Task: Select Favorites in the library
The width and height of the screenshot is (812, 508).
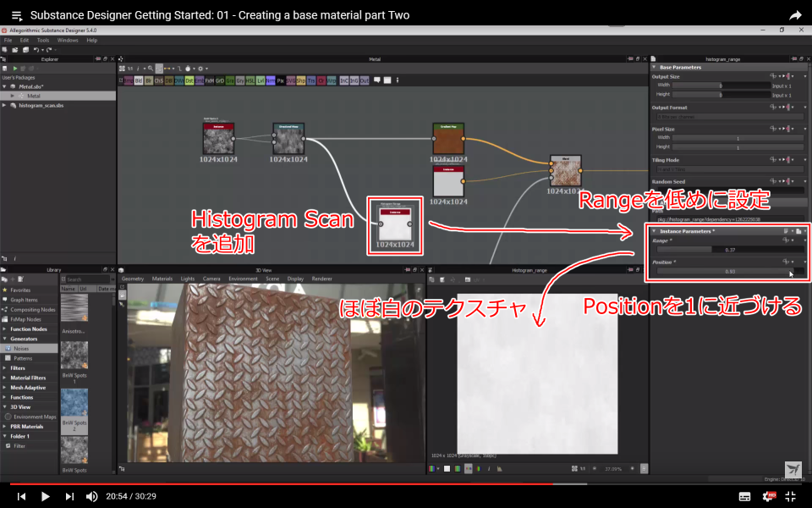Action: (20, 290)
